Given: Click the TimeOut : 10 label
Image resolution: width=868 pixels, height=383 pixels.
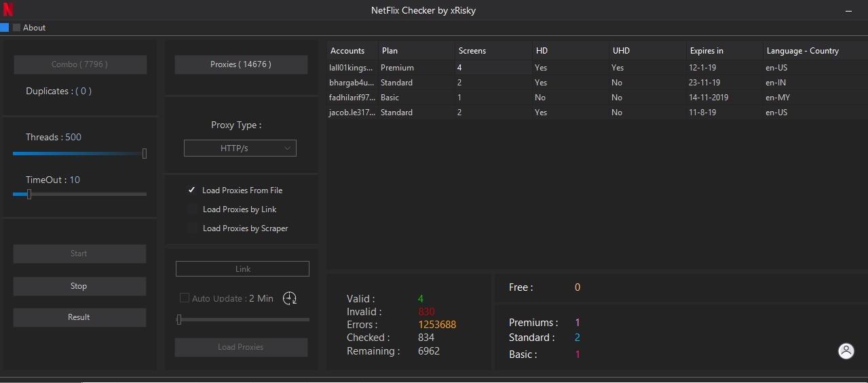Looking at the screenshot, I should click(x=53, y=180).
